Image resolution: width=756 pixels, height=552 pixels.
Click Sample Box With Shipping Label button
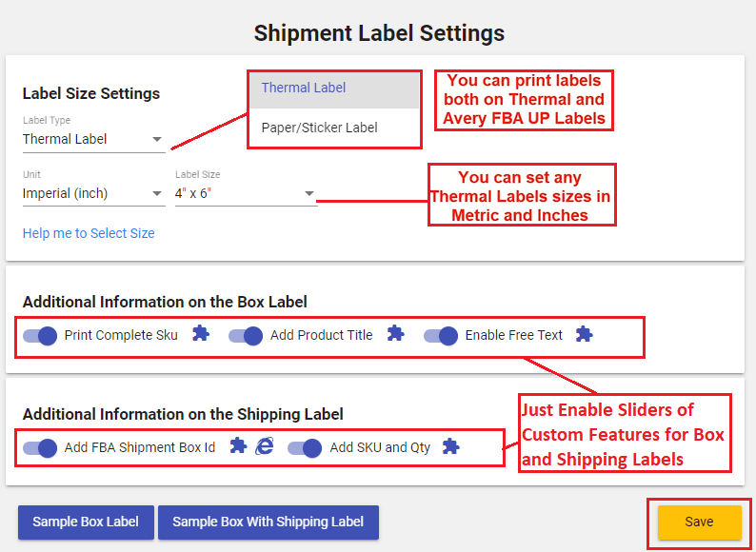[x=269, y=522]
